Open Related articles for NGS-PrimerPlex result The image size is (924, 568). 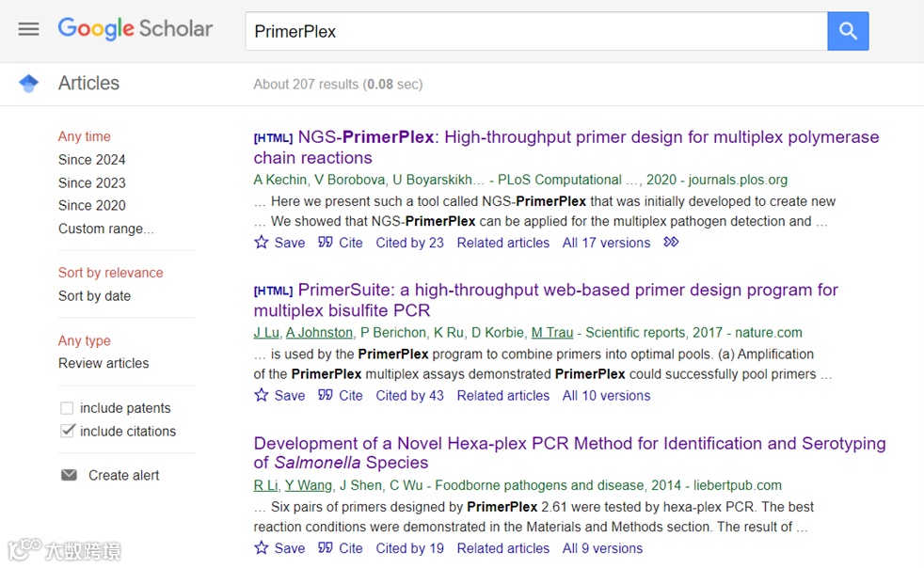(502, 243)
